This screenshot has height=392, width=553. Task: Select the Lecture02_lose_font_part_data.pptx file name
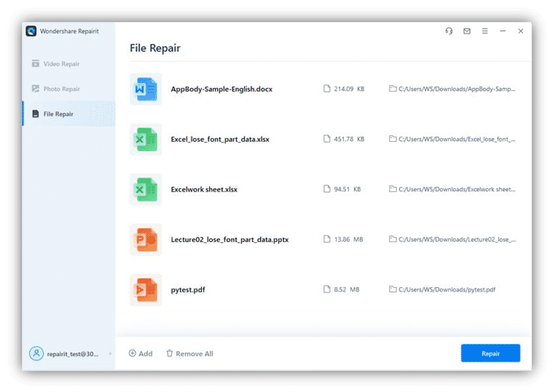pyautogui.click(x=230, y=239)
